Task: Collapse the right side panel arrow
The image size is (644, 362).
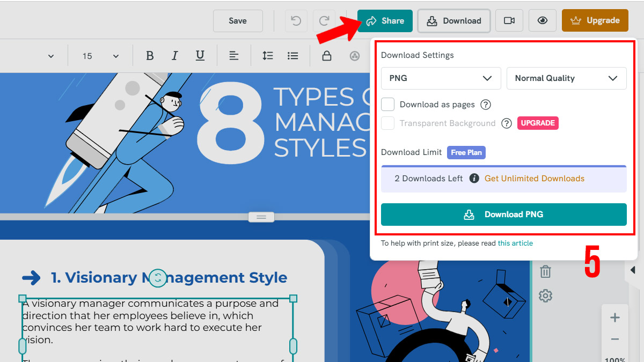Action: 633,270
